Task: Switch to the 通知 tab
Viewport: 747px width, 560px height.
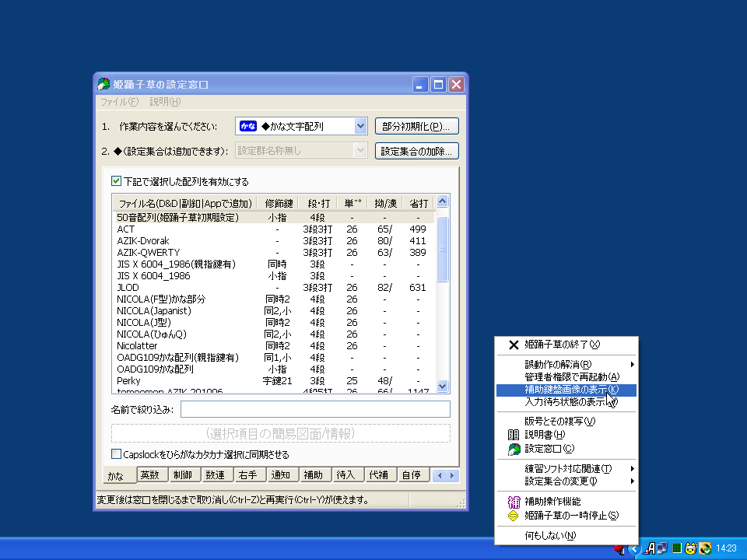Action: [x=281, y=474]
